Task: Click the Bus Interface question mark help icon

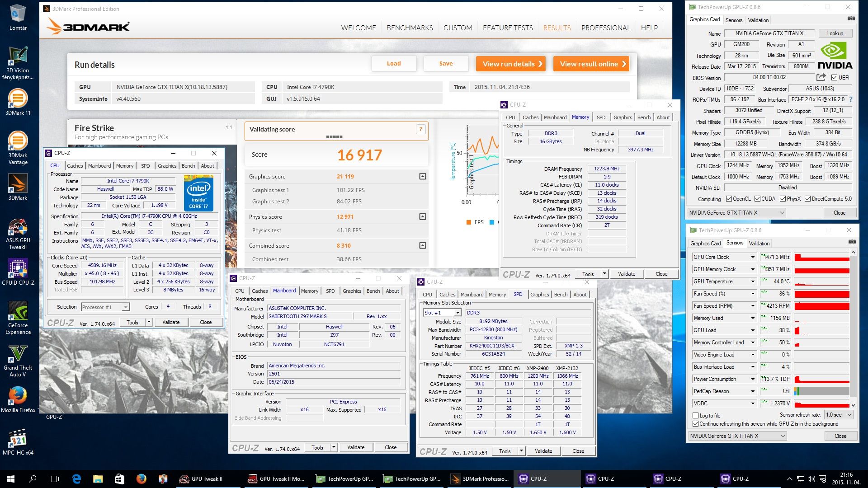Action: point(851,99)
